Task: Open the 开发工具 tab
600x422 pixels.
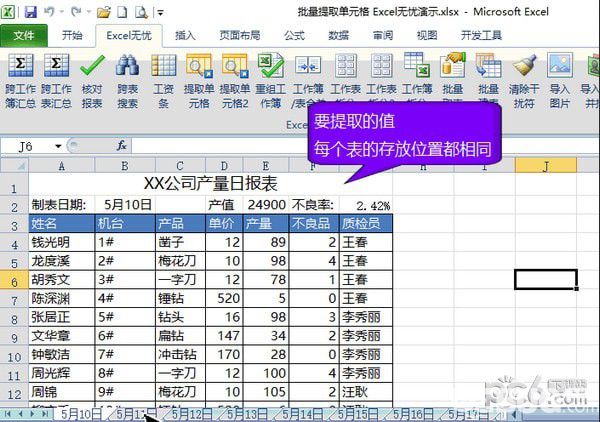Action: [481, 35]
